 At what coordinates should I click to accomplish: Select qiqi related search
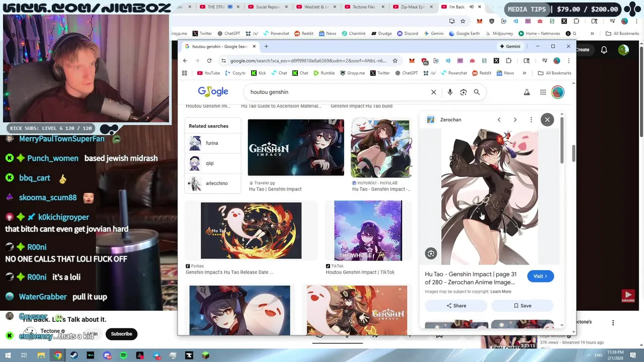(213, 163)
